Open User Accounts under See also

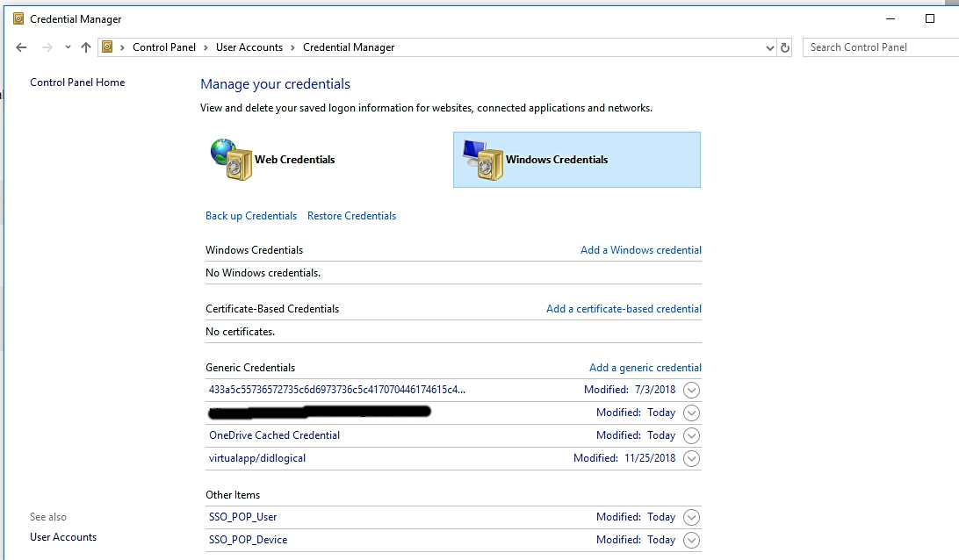coord(63,537)
